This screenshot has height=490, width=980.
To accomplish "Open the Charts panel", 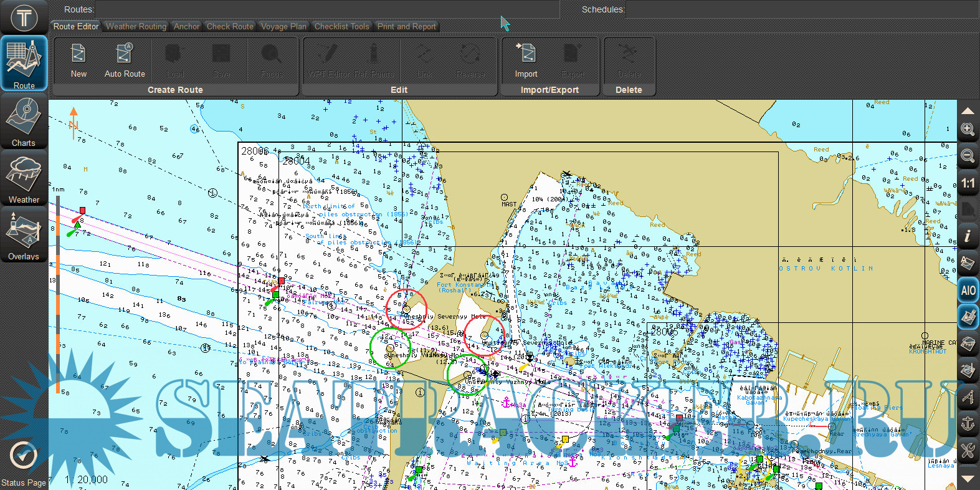I will 24,122.
